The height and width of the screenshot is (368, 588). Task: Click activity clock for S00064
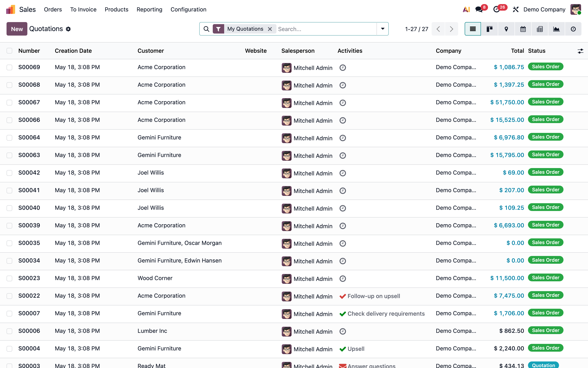pyautogui.click(x=343, y=138)
